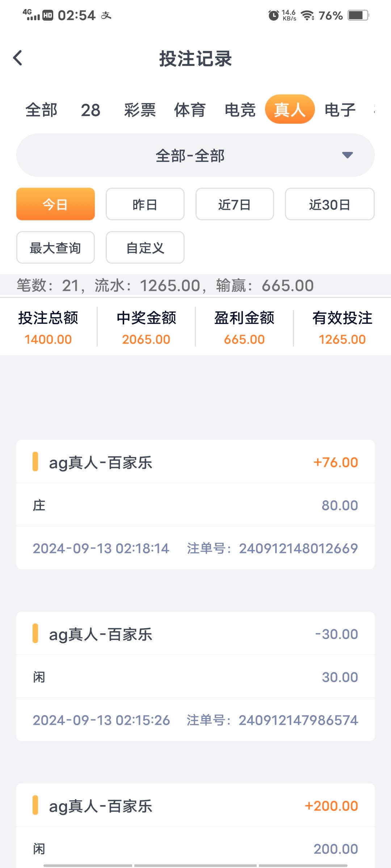Select the 昨日 date filter
The height and width of the screenshot is (868, 391).
(145, 204)
